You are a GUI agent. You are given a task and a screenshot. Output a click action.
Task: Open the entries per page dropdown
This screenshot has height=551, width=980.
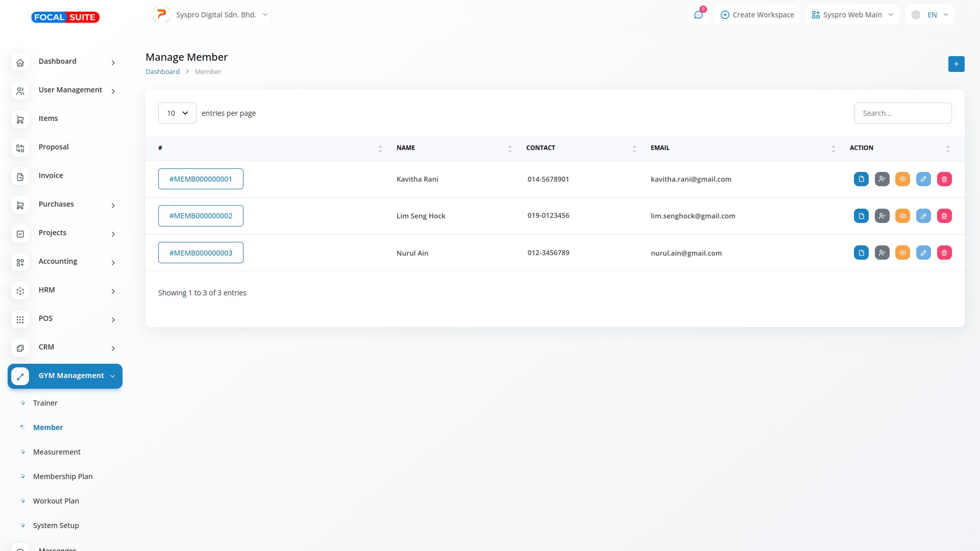coord(177,113)
